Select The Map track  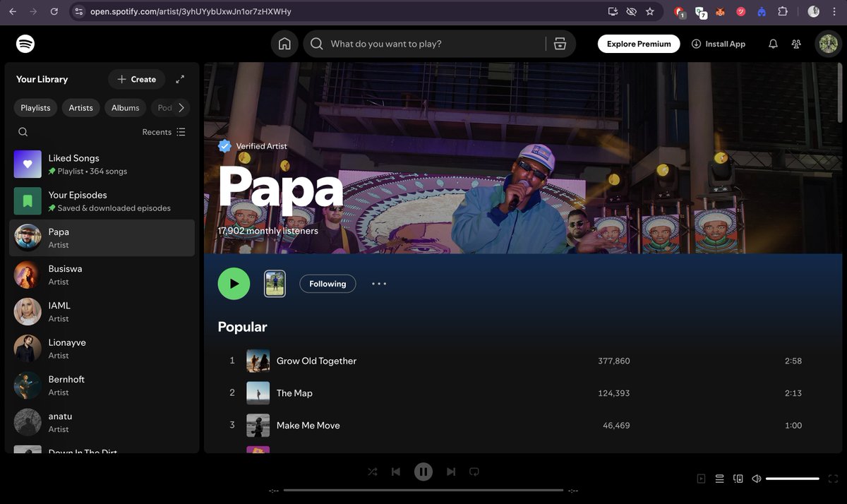coord(522,393)
